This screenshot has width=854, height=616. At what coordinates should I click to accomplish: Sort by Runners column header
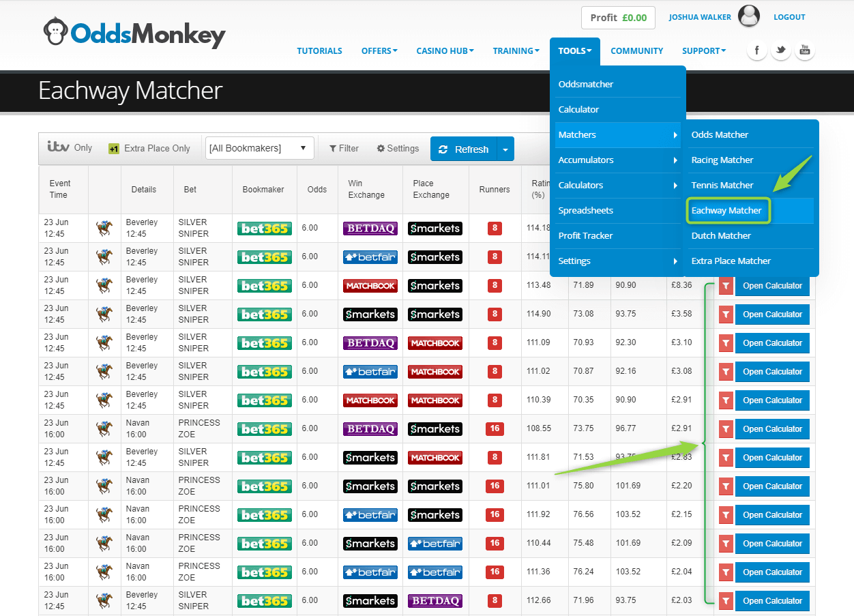495,189
